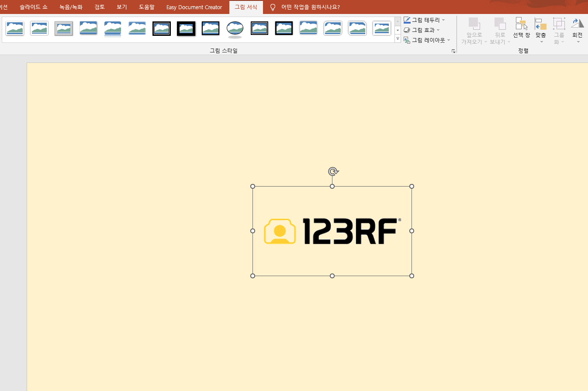The width and height of the screenshot is (588, 391).
Task: Click the 어떤 작업을 원하시나요? search box
Action: (x=311, y=7)
